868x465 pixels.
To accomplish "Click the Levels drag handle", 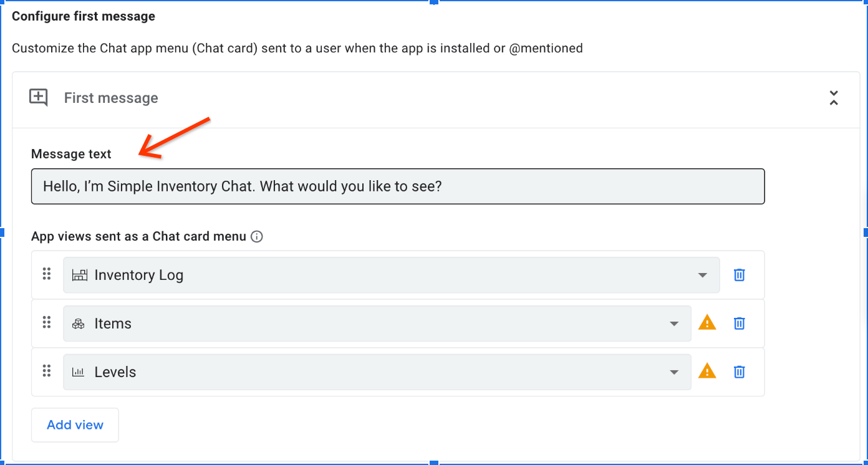I will 46,371.
